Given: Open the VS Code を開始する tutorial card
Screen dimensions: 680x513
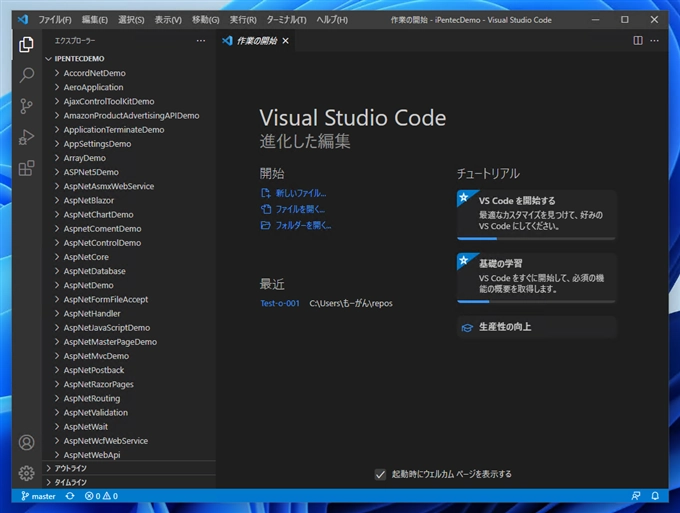Looking at the screenshot, I should (536, 215).
